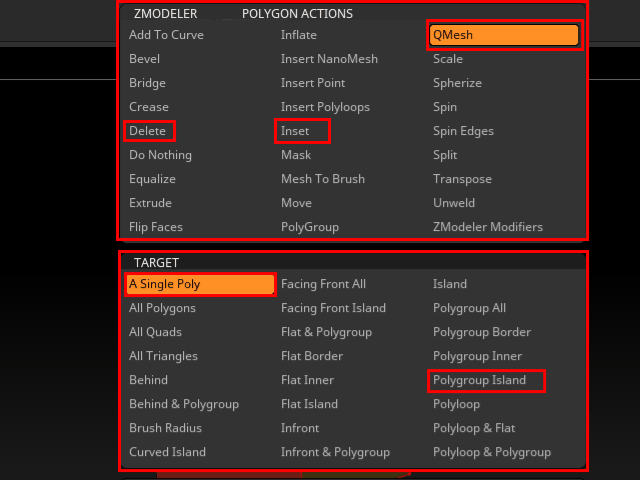Select the Insert NanoMesh action

tap(329, 59)
